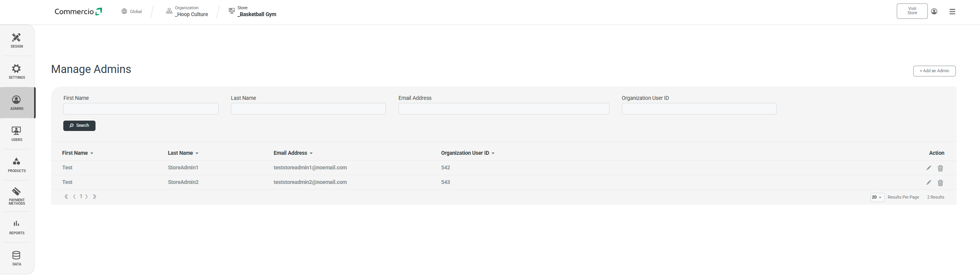This screenshot has height=280, width=980.
Task: Open the Design section in sidebar
Action: [x=16, y=40]
